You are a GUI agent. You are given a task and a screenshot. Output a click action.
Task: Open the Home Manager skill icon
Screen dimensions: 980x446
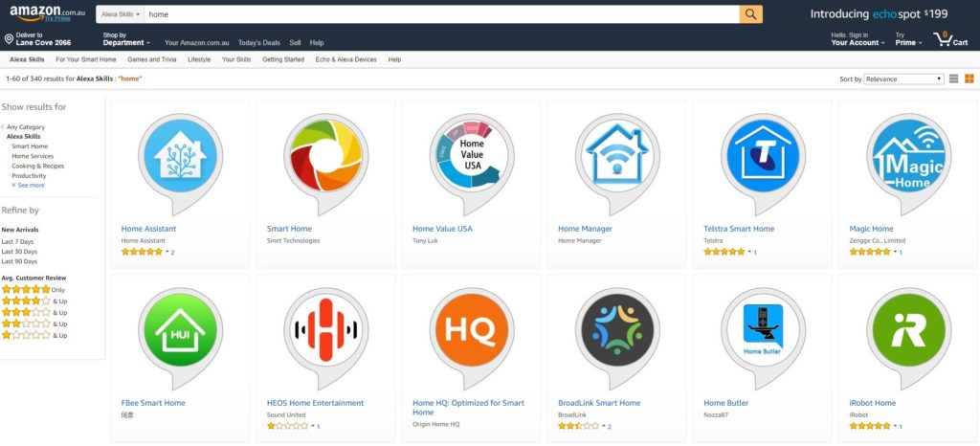(617, 163)
